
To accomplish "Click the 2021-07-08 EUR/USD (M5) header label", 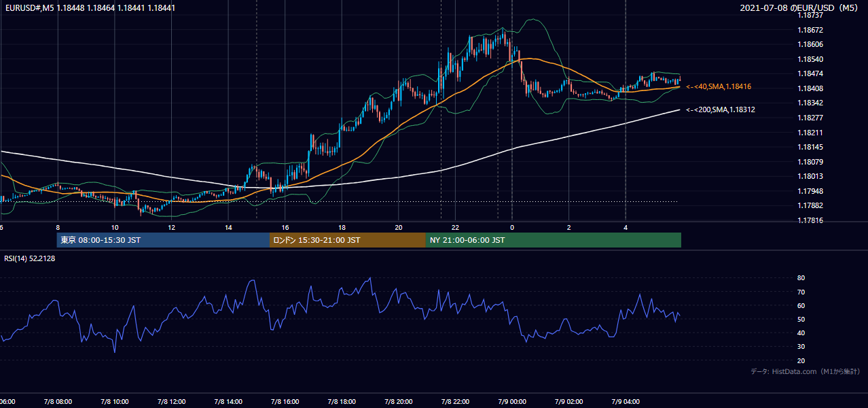I will pyautogui.click(x=799, y=8).
